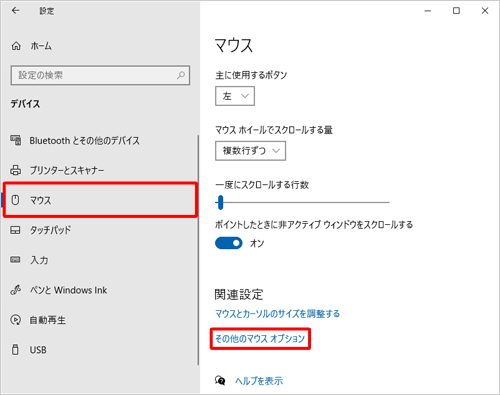Open マウスとカーソルのサイズを調整する link
The image size is (500, 395).
click(277, 314)
